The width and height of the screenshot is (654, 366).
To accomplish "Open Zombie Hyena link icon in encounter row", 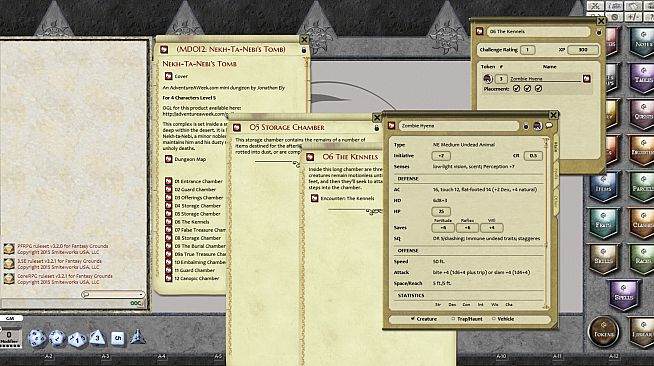I will [x=586, y=78].
